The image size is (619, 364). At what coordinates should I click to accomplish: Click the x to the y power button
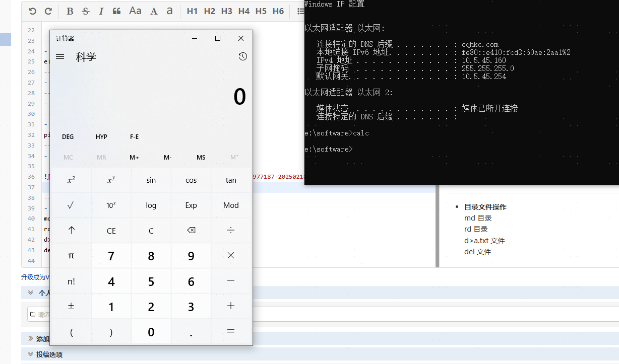click(111, 180)
